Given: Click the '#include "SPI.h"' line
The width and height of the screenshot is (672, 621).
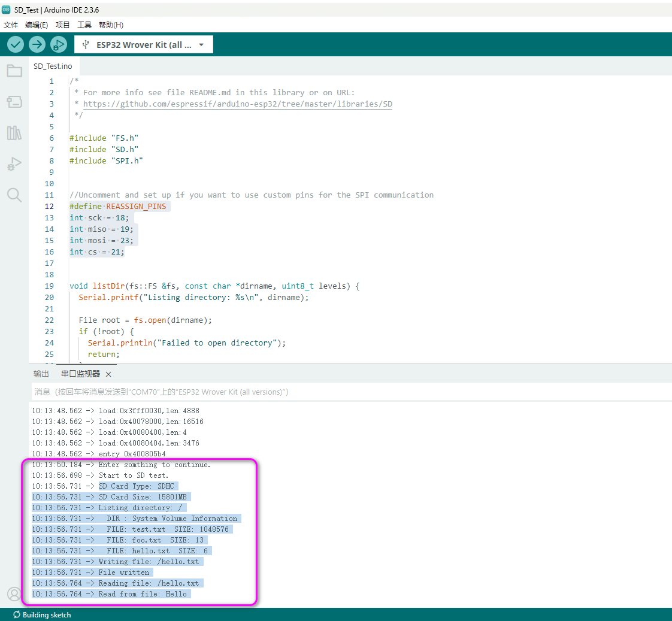Looking at the screenshot, I should [x=106, y=160].
